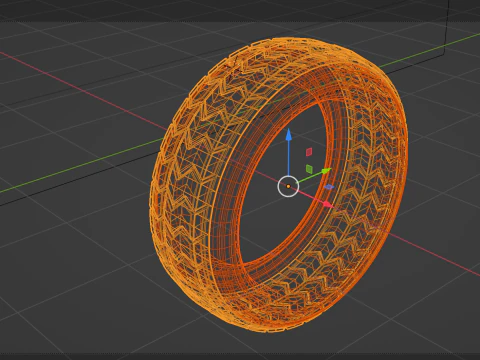Click the blue Z-axis move arrow

tap(289, 134)
